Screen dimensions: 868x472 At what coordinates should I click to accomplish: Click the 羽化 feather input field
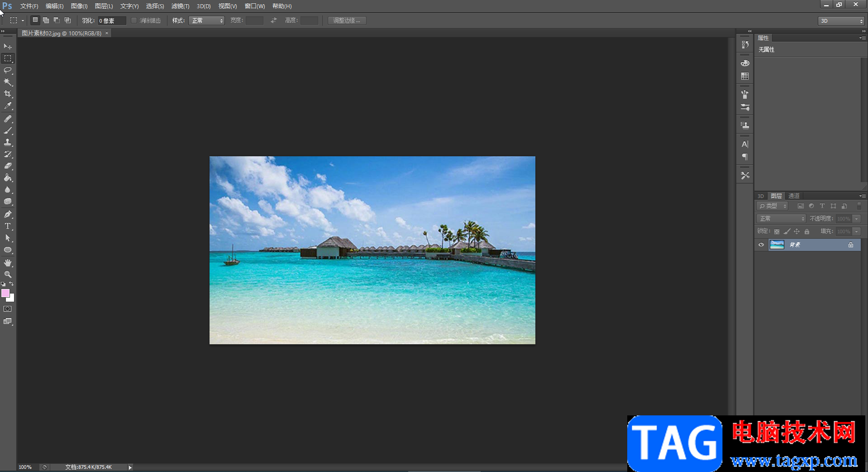111,21
